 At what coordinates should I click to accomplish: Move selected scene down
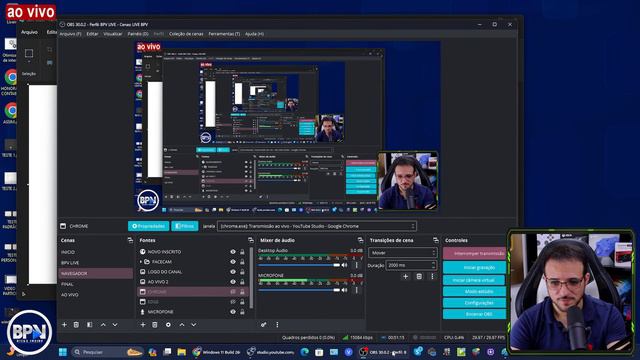[x=115, y=325]
